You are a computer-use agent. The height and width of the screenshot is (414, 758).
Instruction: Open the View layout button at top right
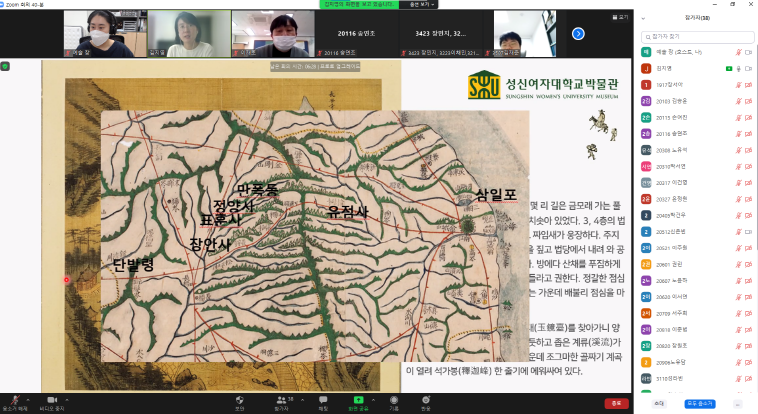[620, 17]
